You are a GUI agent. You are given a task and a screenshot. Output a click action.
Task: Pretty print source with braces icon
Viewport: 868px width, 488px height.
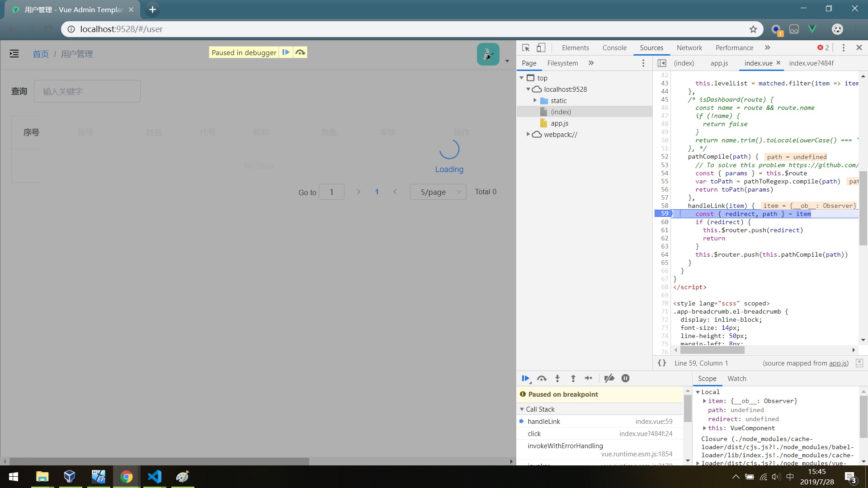pos(662,363)
